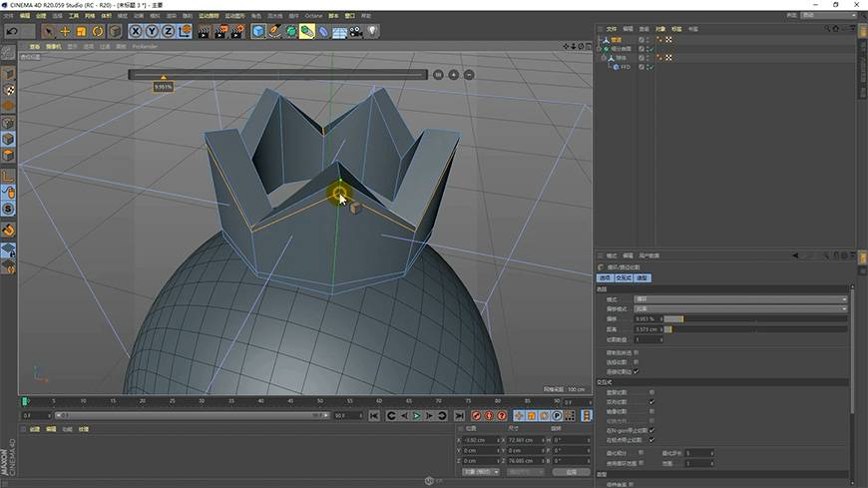Collapse the tree node holding FFD

coord(604,58)
